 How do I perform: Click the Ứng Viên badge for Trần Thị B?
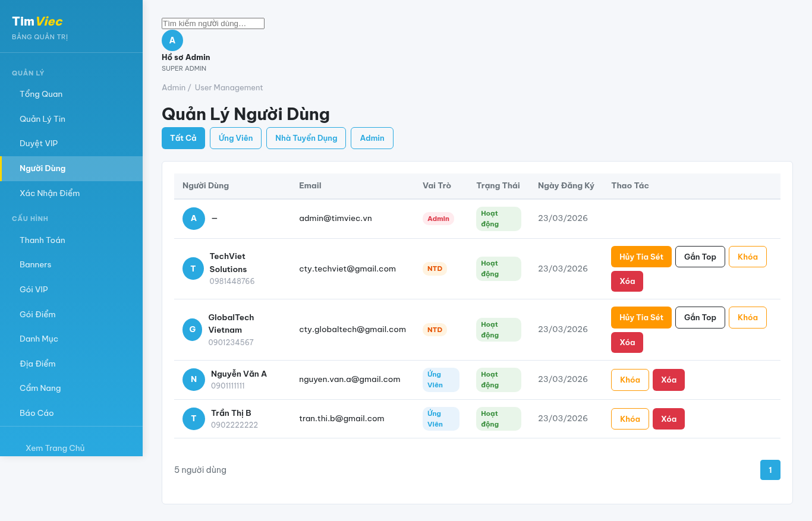point(440,418)
